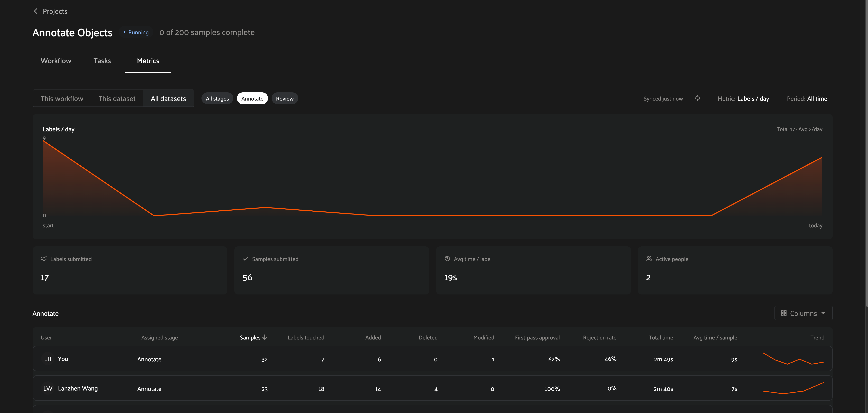Open the Metrics tab

(x=148, y=61)
